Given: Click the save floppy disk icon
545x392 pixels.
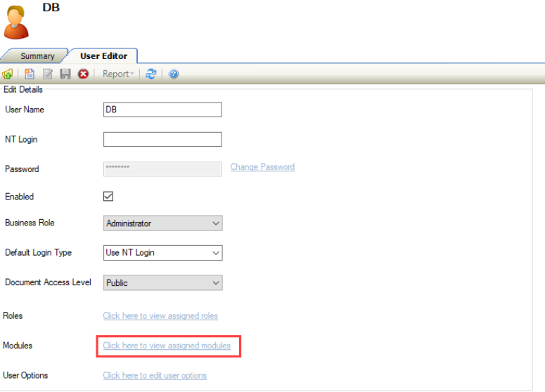Looking at the screenshot, I should [65, 74].
